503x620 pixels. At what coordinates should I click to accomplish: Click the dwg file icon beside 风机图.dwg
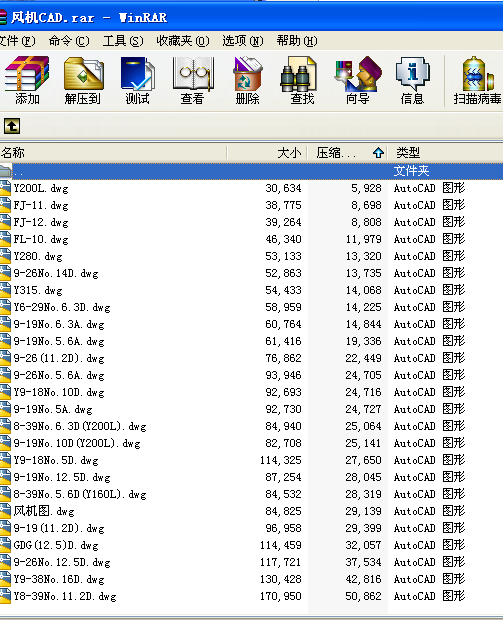click(6, 511)
